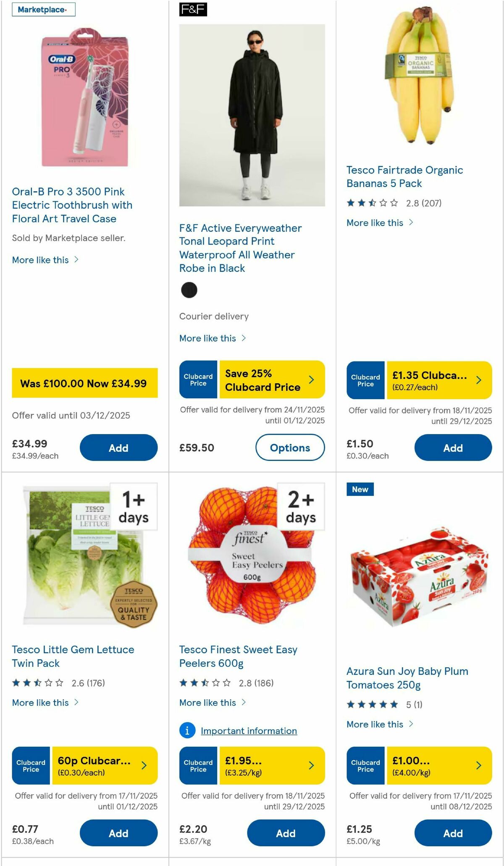The height and width of the screenshot is (866, 504).
Task: Click the New badge on Azura tomatoes
Action: coord(360,489)
